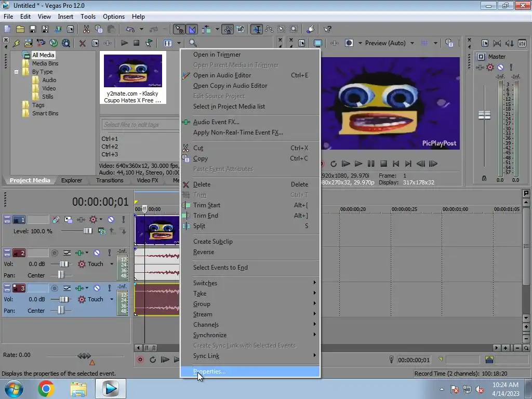Viewport: 532px width, 399px height.
Task: Click the Open folder icon in toolbar
Action: point(20,29)
